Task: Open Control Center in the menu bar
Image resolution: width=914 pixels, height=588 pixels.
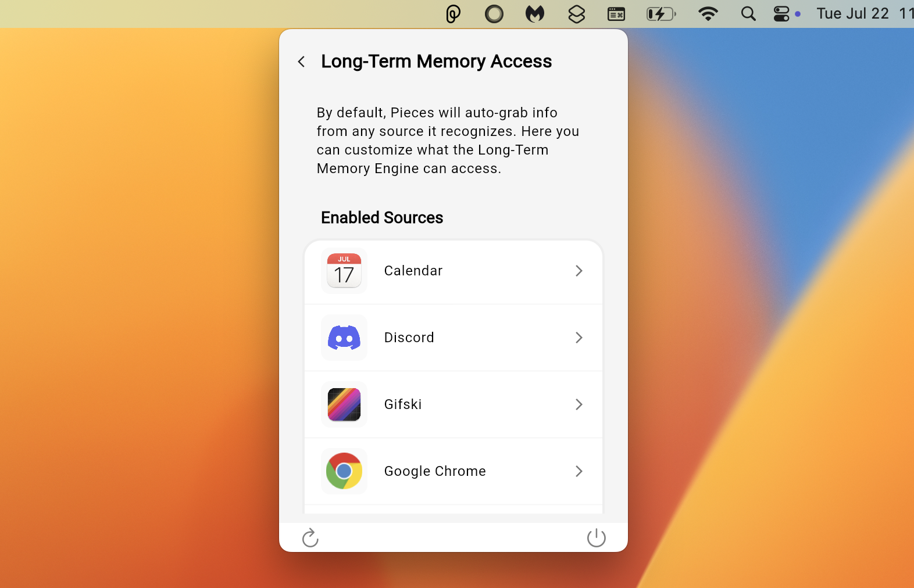Action: tap(782, 14)
